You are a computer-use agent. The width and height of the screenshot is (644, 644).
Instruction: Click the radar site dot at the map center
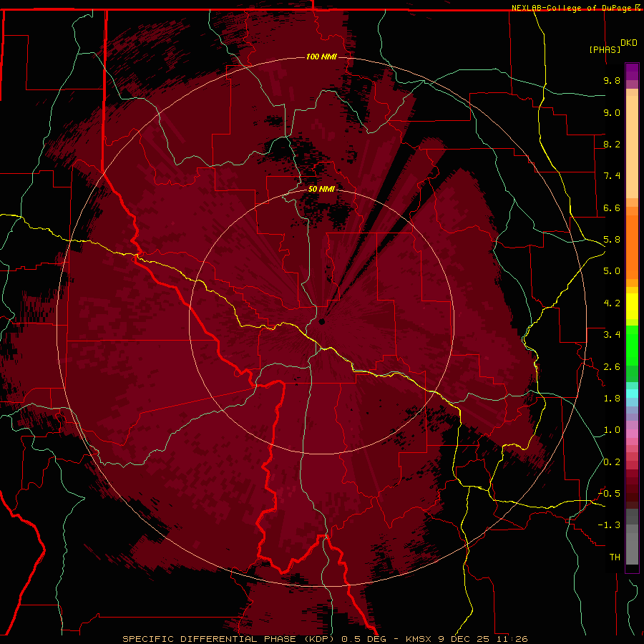(x=321, y=321)
